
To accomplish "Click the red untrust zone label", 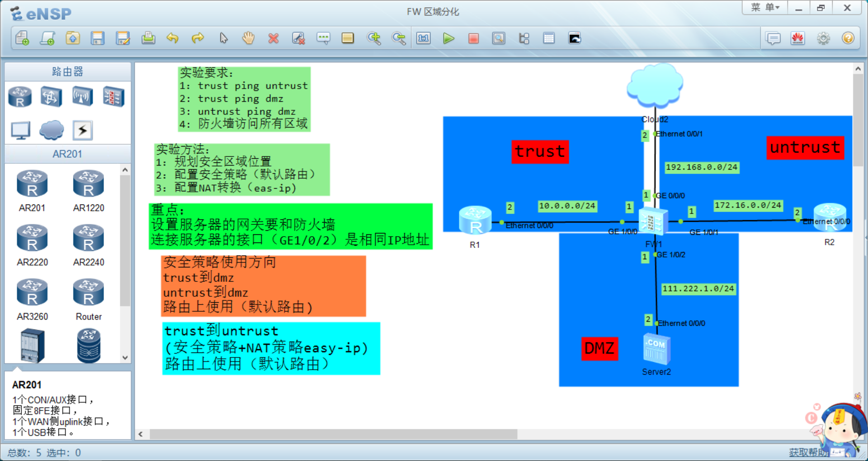I will tap(805, 147).
